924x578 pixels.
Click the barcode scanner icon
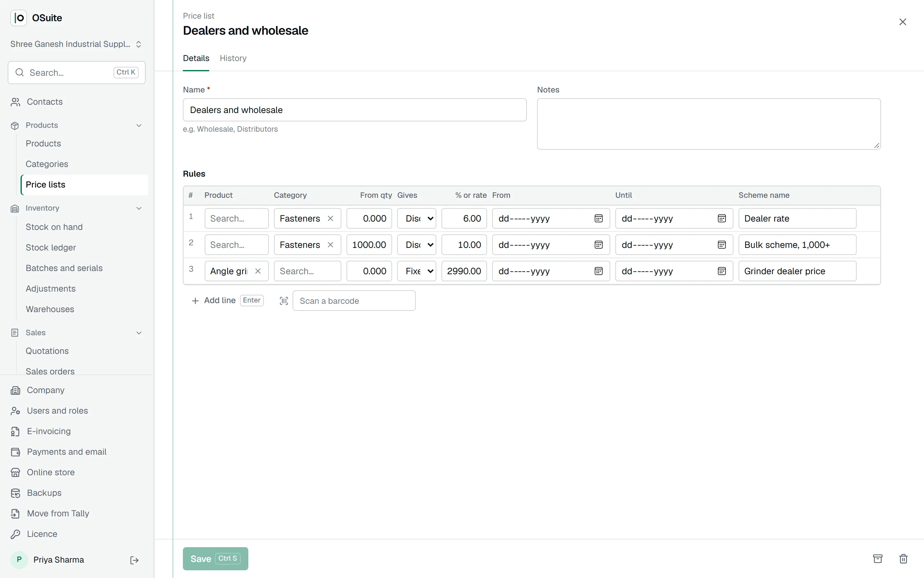click(284, 301)
